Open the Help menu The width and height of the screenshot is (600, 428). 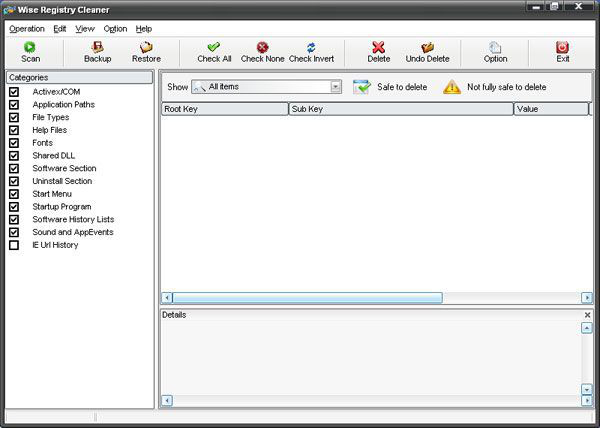pyautogui.click(x=144, y=29)
